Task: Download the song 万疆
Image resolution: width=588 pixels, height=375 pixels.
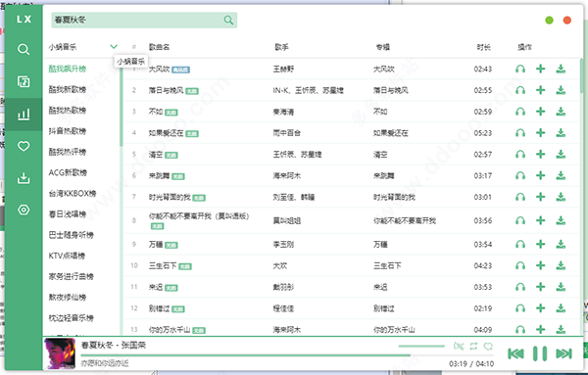Action: click(x=561, y=245)
